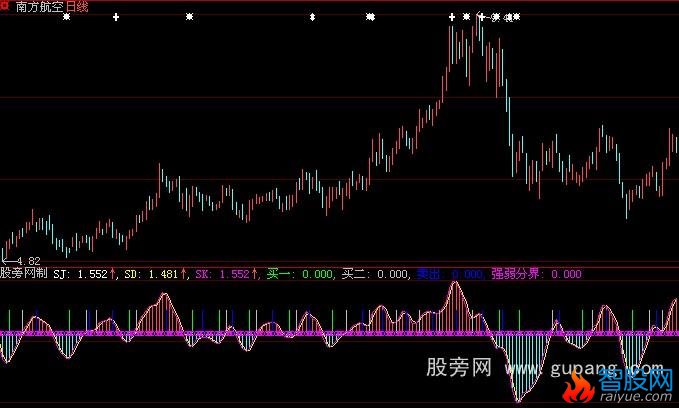Screen dimensions: 679x408
Task: Click the leftmost star info marker at chart top
Action: tap(66, 17)
